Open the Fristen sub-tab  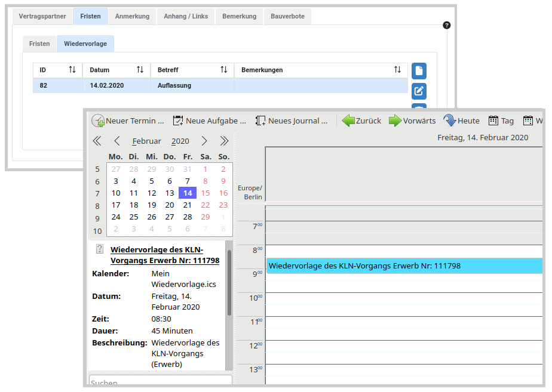click(x=39, y=44)
